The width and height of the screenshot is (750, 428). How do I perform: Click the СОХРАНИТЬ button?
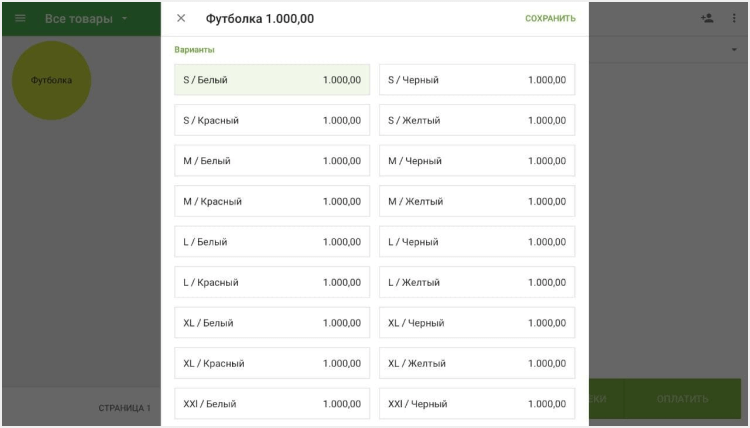[550, 18]
